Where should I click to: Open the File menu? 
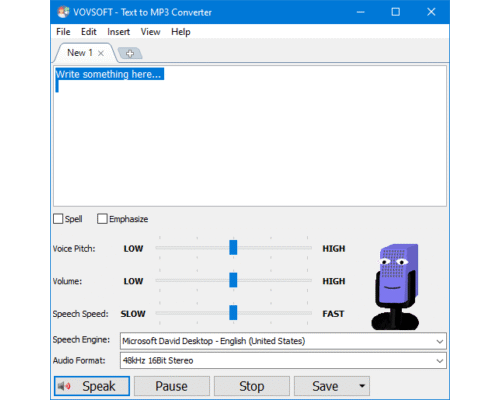pos(63,32)
